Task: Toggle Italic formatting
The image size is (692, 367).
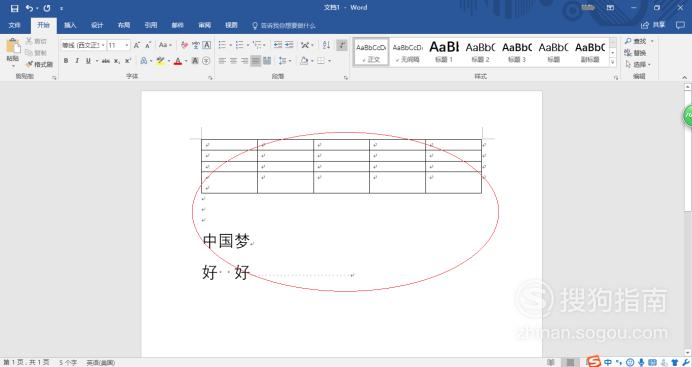Action: point(77,61)
